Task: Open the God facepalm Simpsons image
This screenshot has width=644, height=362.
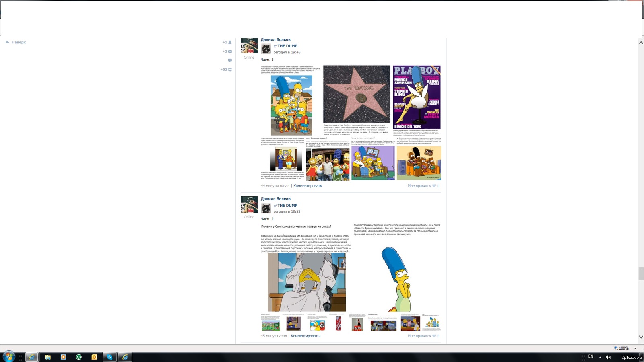Action: (x=307, y=282)
